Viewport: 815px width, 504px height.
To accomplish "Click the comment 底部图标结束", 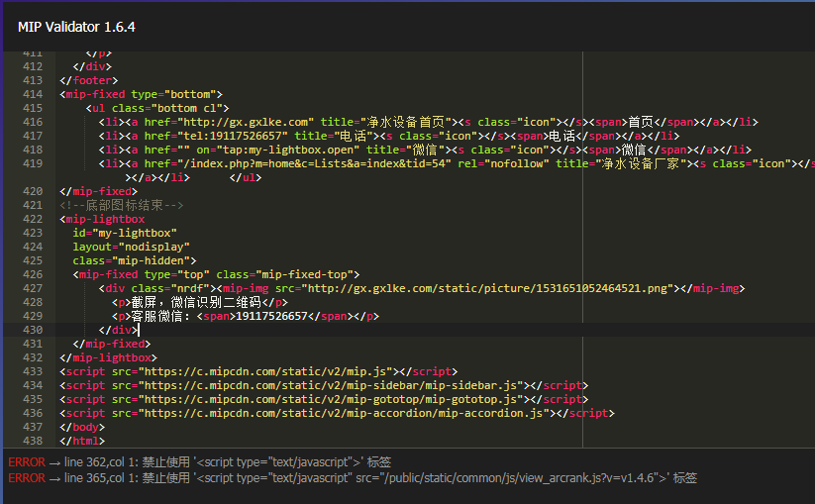I will point(122,205).
